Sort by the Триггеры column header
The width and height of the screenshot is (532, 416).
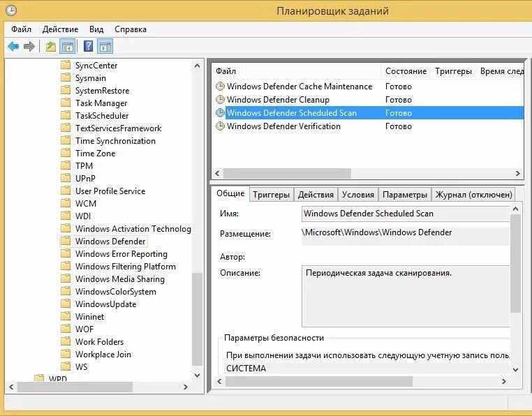point(453,71)
